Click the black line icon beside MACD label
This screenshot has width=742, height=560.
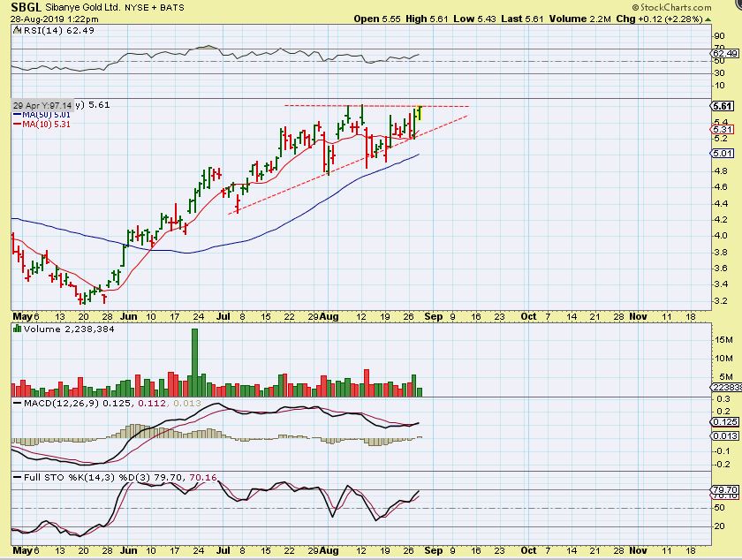(x=18, y=404)
